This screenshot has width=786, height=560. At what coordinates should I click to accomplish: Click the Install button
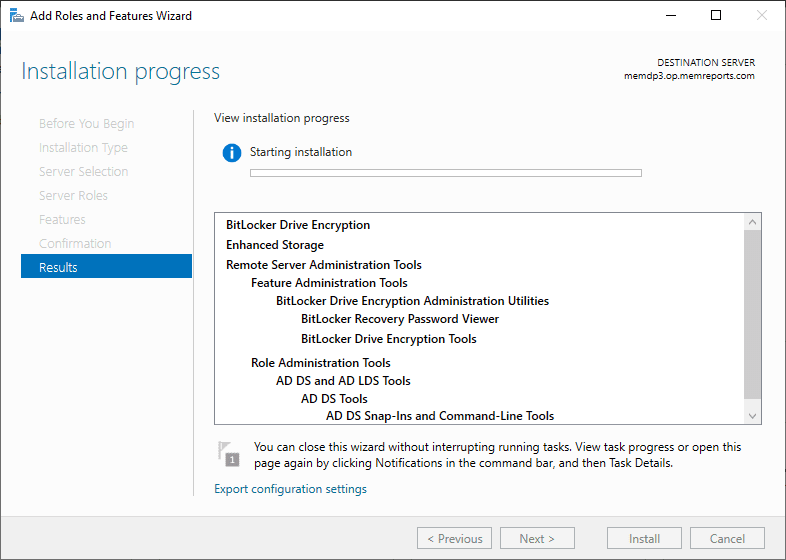pos(644,538)
